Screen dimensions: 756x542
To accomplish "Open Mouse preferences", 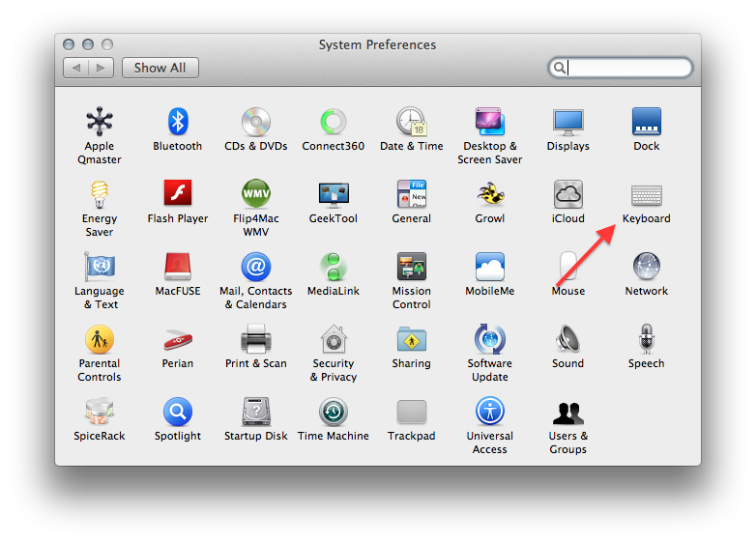I will [567, 267].
